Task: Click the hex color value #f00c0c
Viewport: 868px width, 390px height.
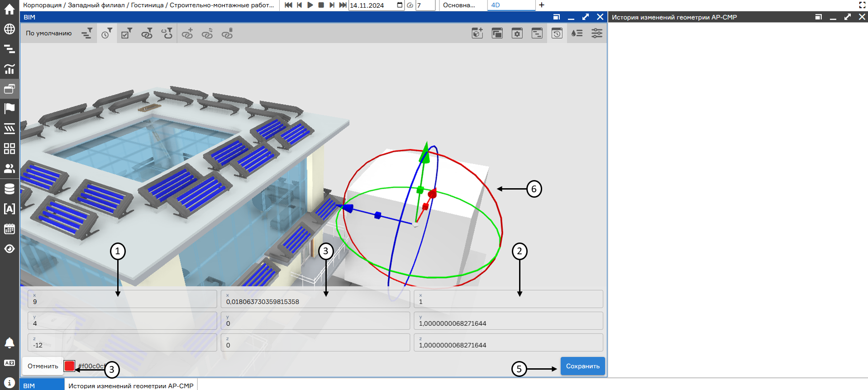Action: [x=91, y=366]
